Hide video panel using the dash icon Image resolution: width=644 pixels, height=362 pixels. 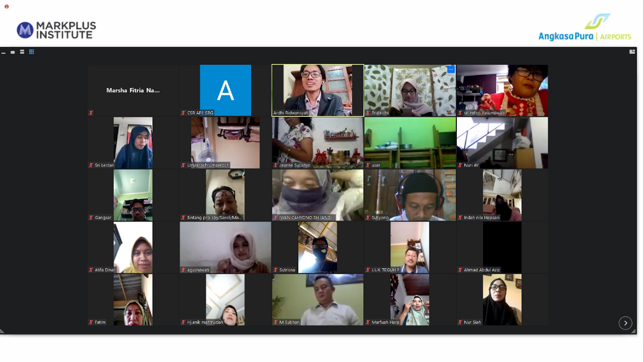point(3,52)
